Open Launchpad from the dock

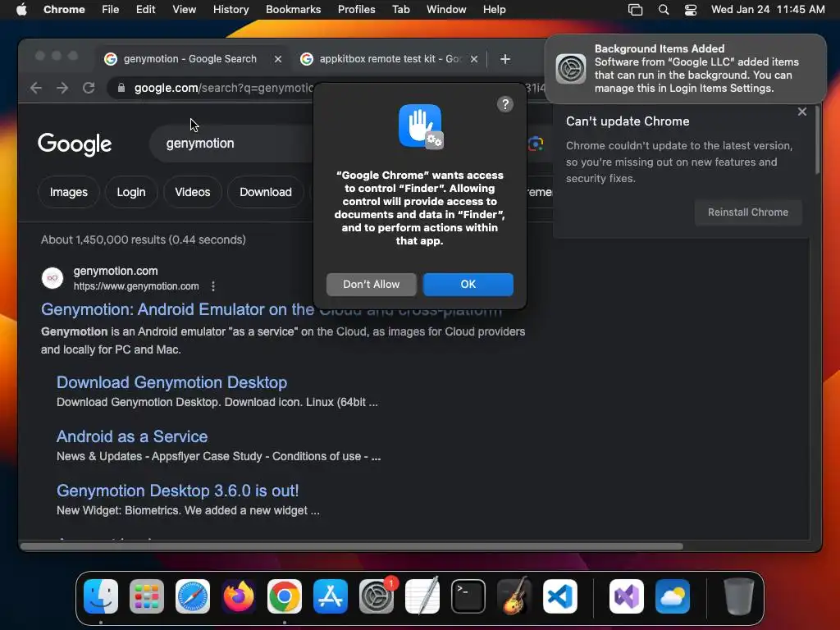click(147, 596)
